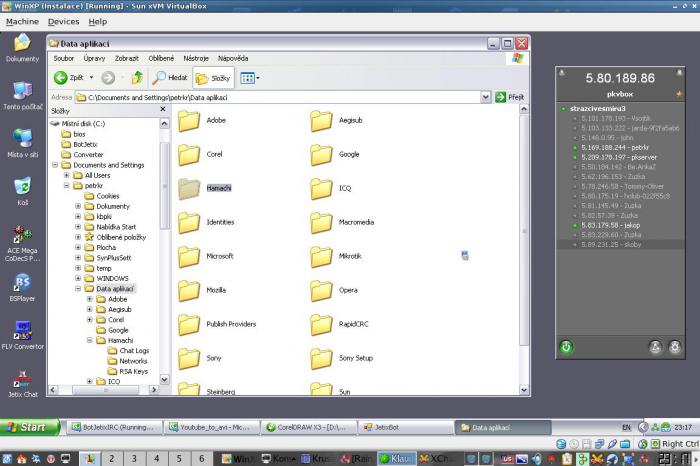This screenshot has width=700, height=466.
Task: Toggle the Hamachi power button
Action: point(566,347)
